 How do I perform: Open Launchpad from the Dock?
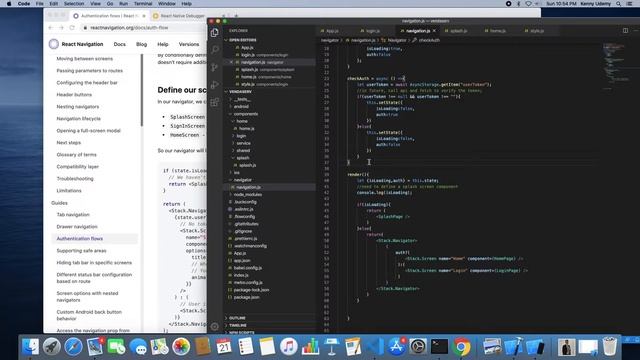coord(51,347)
